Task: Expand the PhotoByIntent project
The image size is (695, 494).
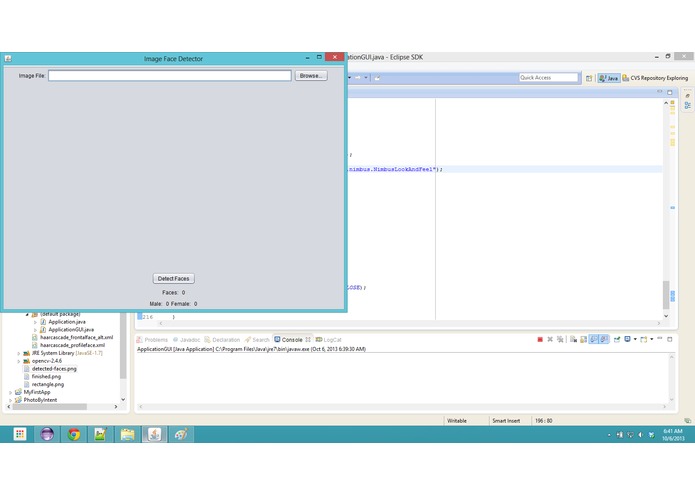Action: click(x=11, y=400)
